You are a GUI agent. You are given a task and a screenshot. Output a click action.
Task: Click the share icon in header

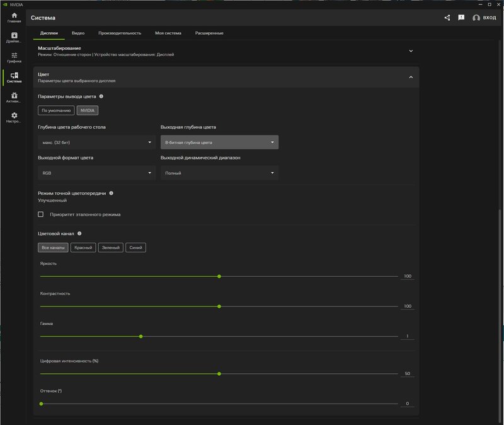click(x=447, y=18)
